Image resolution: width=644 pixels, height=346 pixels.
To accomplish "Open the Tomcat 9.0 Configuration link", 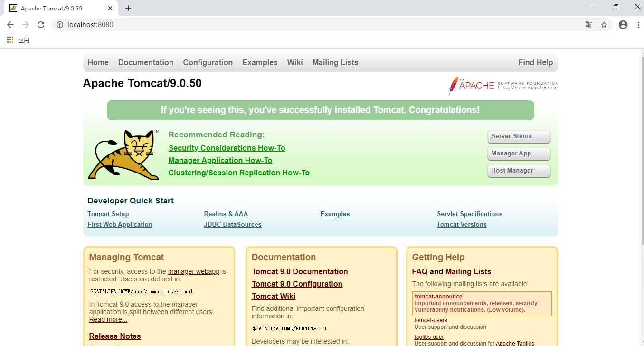I will (x=297, y=284).
